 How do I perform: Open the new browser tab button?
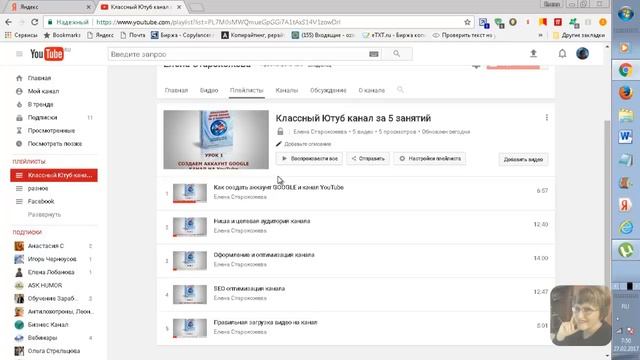coord(196,7)
